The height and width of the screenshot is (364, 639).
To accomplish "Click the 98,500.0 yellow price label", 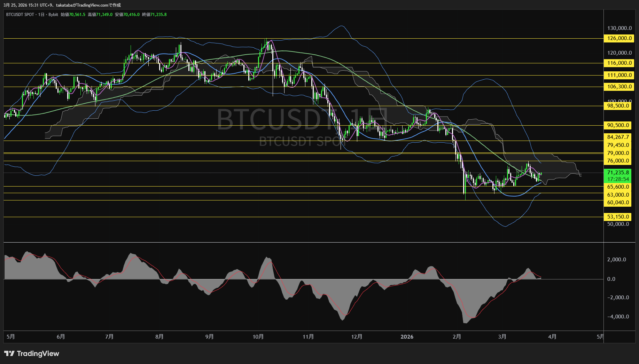I will (618, 106).
